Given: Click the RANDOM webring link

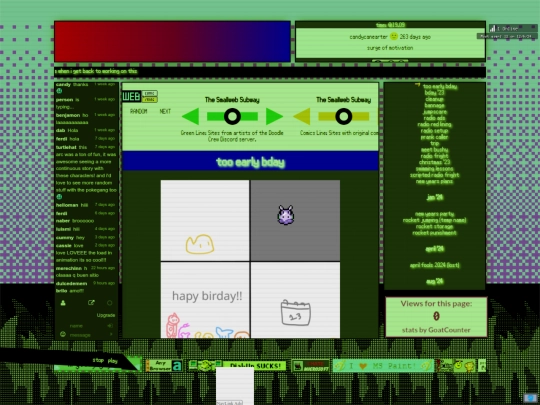Looking at the screenshot, I should click(138, 111).
